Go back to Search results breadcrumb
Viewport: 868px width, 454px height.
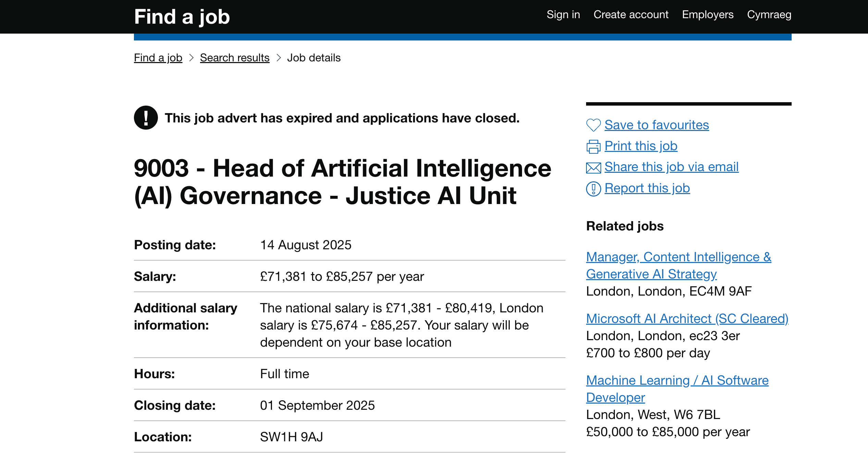[x=235, y=58]
